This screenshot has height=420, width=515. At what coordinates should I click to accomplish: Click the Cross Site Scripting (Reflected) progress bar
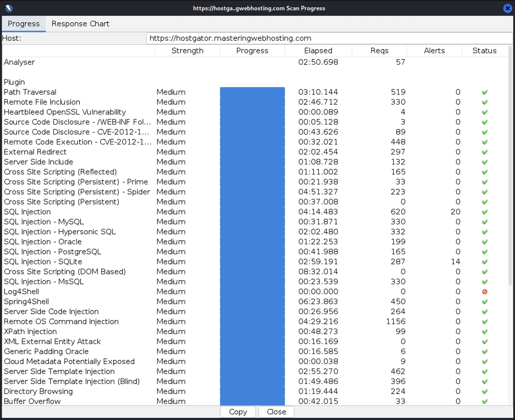(252, 172)
